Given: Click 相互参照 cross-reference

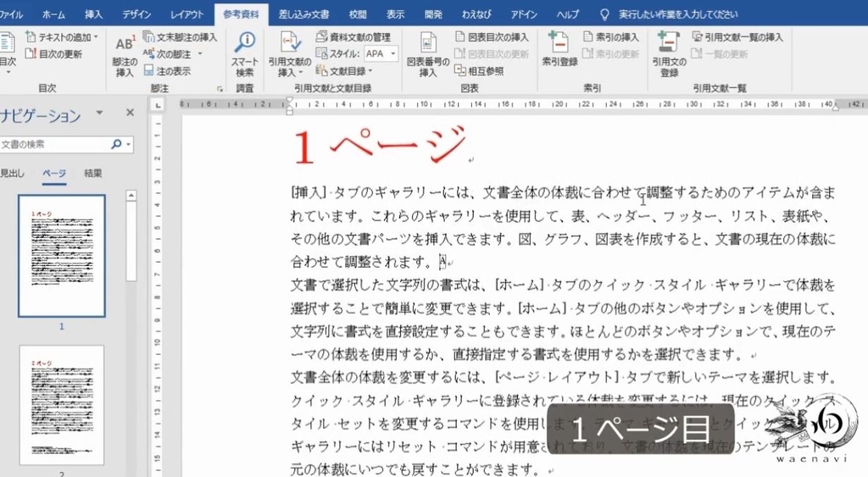Looking at the screenshot, I should click(480, 71).
